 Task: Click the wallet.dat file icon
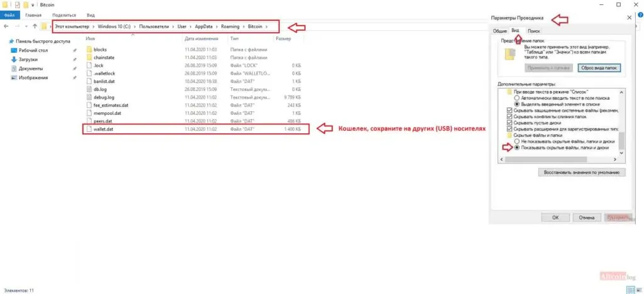pos(89,129)
